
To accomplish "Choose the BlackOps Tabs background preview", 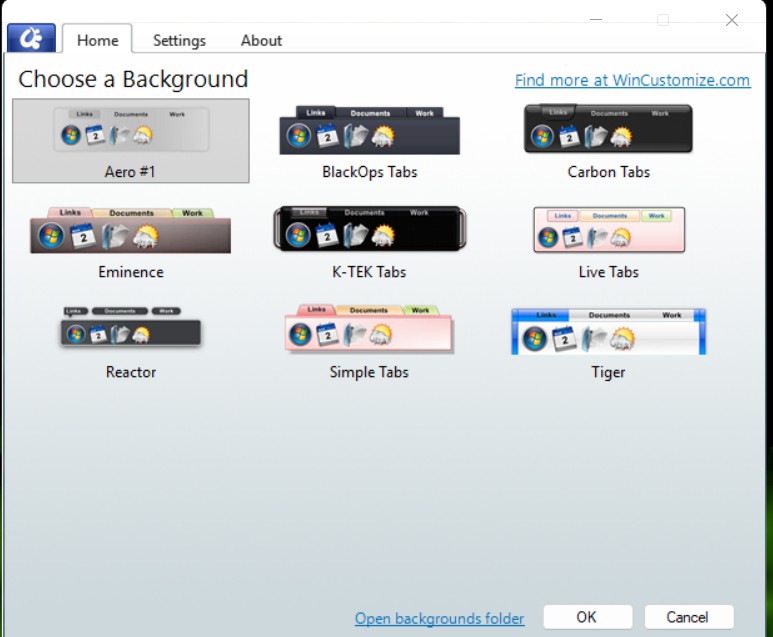I will (369, 130).
